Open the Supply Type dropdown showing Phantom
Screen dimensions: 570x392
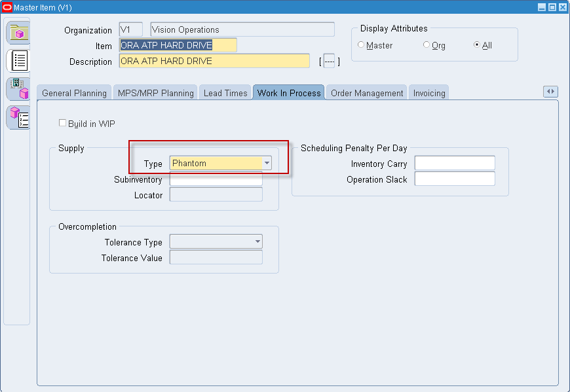click(x=266, y=163)
